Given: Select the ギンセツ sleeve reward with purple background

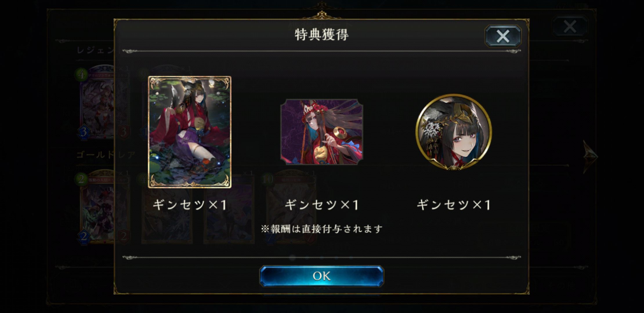Looking at the screenshot, I should (321, 132).
